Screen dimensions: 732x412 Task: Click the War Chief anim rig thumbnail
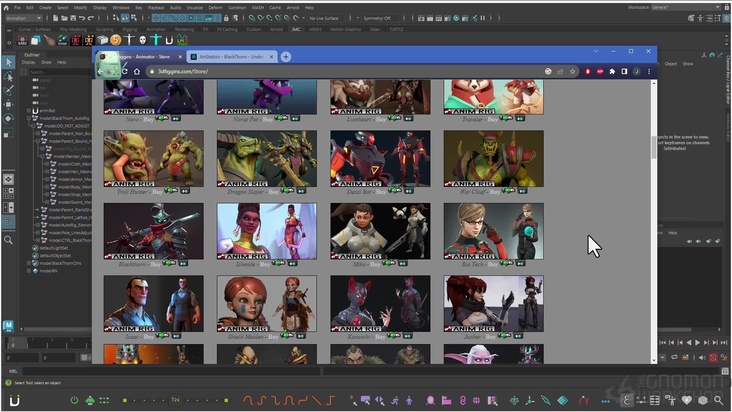click(493, 158)
